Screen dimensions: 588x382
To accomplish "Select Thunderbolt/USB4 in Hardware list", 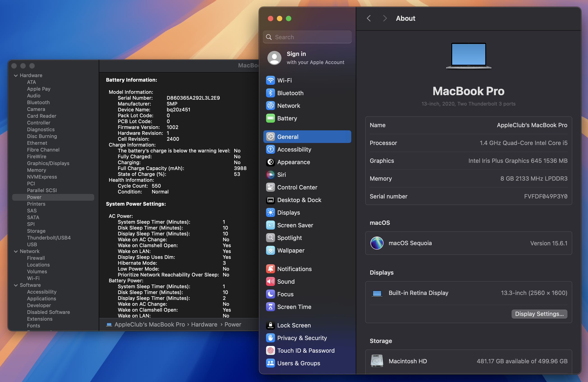I will click(x=49, y=238).
